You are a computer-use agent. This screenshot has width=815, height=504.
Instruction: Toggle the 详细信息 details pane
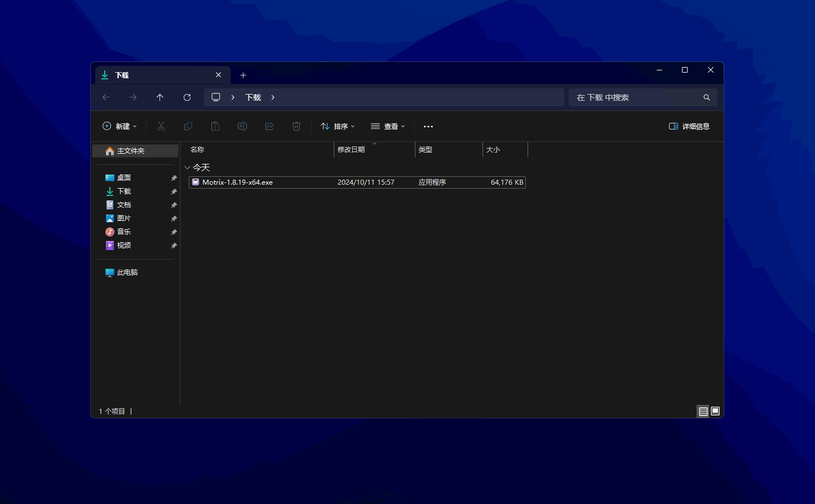[689, 126]
